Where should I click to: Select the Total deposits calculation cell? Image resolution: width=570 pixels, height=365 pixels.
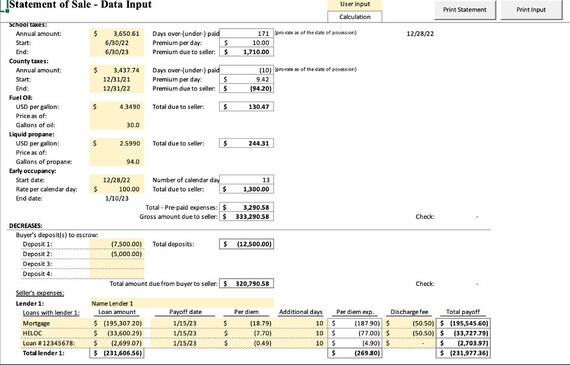tap(246, 244)
